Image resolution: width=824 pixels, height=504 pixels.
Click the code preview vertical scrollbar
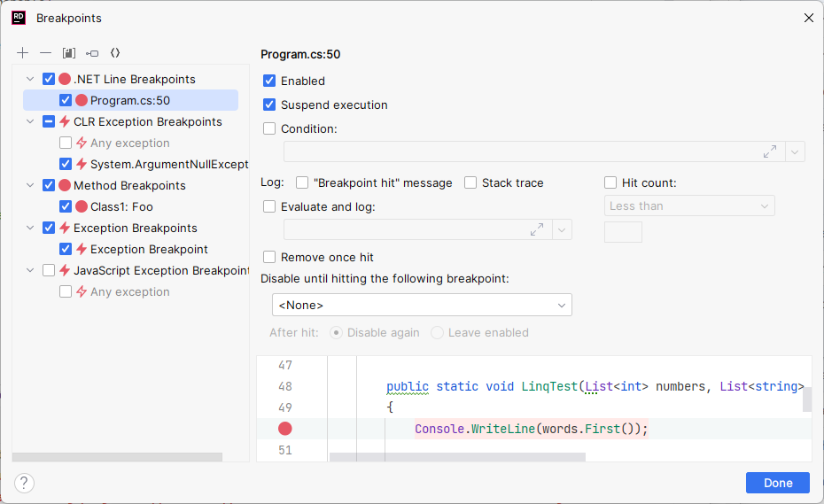pos(807,399)
